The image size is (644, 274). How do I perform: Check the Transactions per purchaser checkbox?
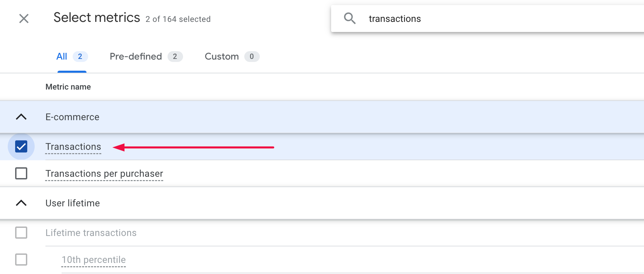pos(21,173)
